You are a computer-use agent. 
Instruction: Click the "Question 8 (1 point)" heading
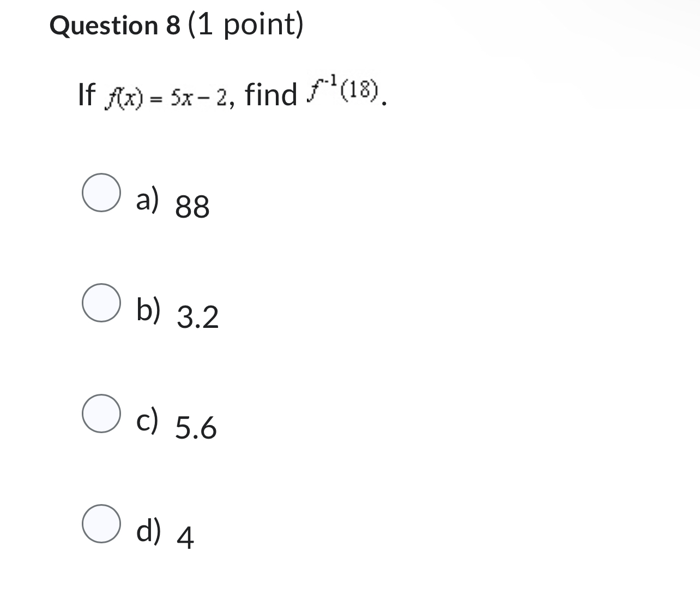(x=177, y=26)
